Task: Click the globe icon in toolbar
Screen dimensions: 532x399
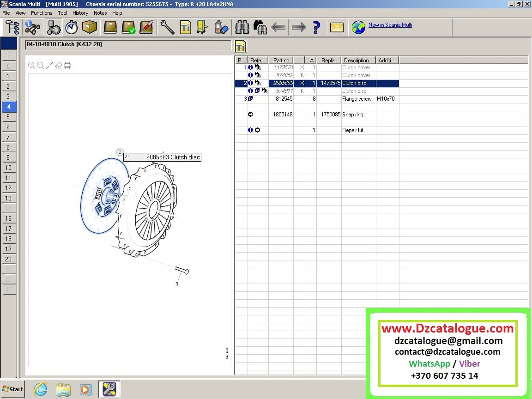Action: click(358, 27)
